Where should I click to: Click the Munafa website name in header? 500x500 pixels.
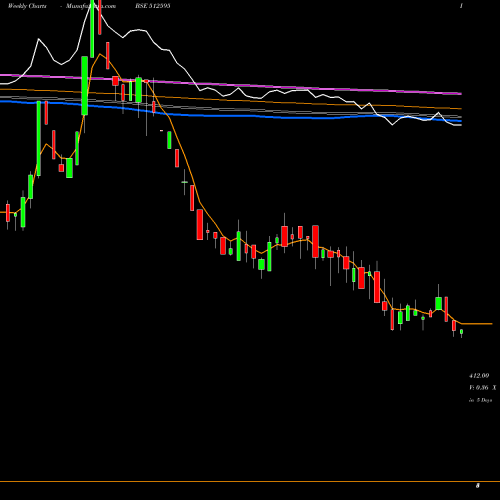91,6
